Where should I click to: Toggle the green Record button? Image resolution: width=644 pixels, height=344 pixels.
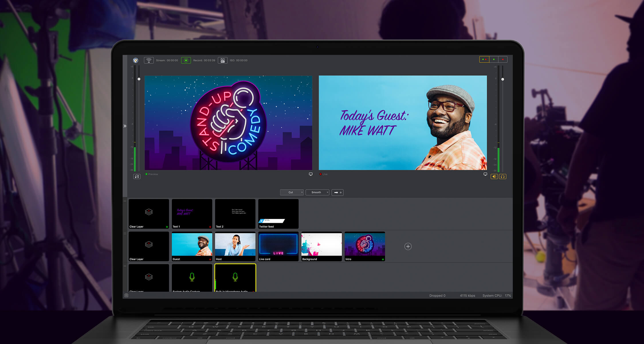click(186, 60)
